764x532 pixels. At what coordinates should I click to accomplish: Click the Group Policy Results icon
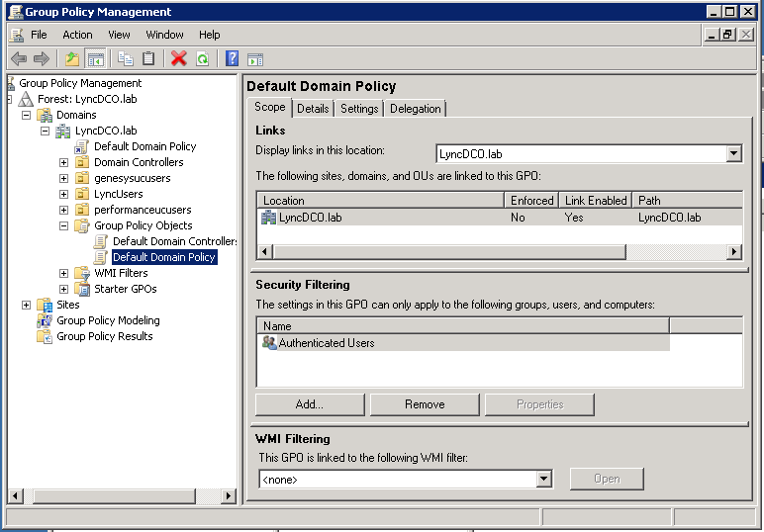45,337
